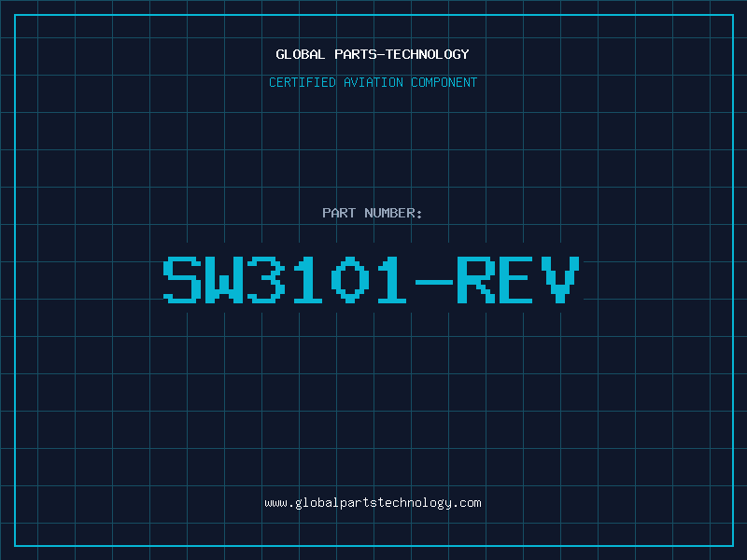Click the GLOBAL PARTS-TECHNOLOGY heading
Screen dimensions: 747x560
click(x=373, y=54)
